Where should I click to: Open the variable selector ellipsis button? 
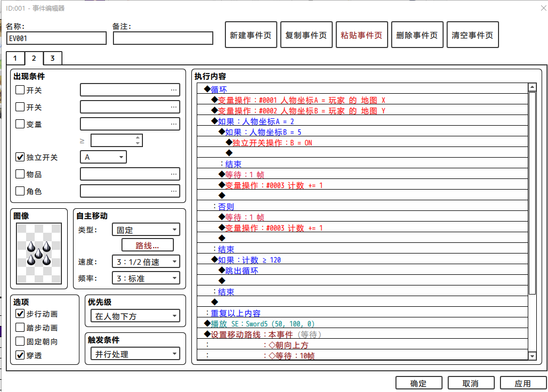pos(174,124)
